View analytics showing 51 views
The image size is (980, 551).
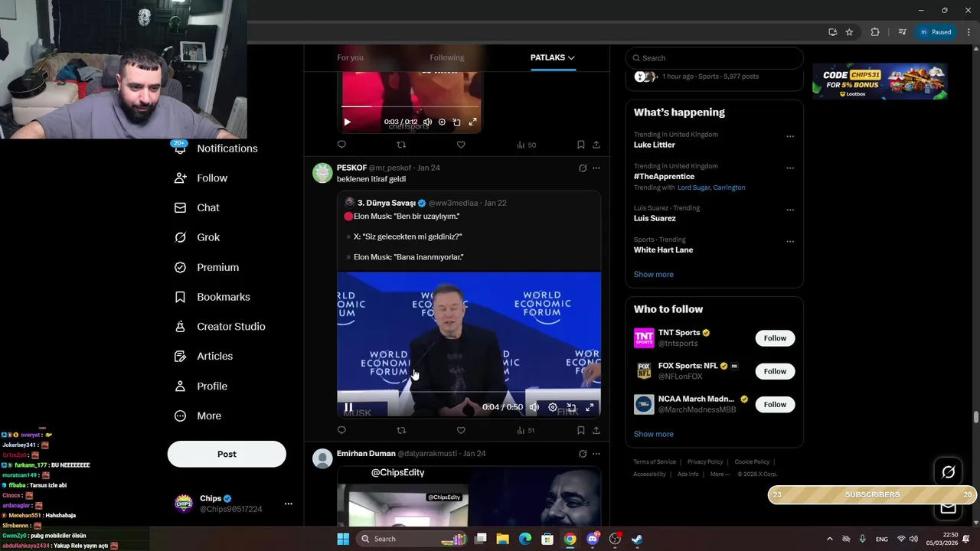pyautogui.click(x=526, y=430)
